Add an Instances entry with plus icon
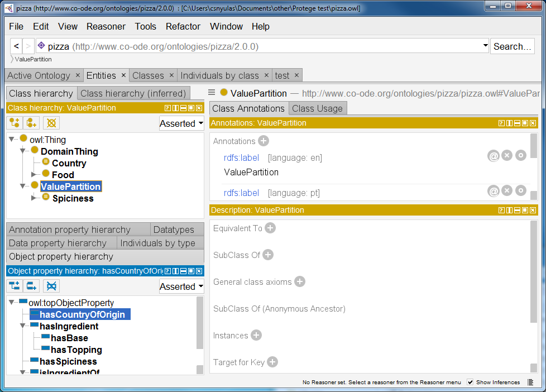This screenshot has height=392, width=546. (x=256, y=335)
